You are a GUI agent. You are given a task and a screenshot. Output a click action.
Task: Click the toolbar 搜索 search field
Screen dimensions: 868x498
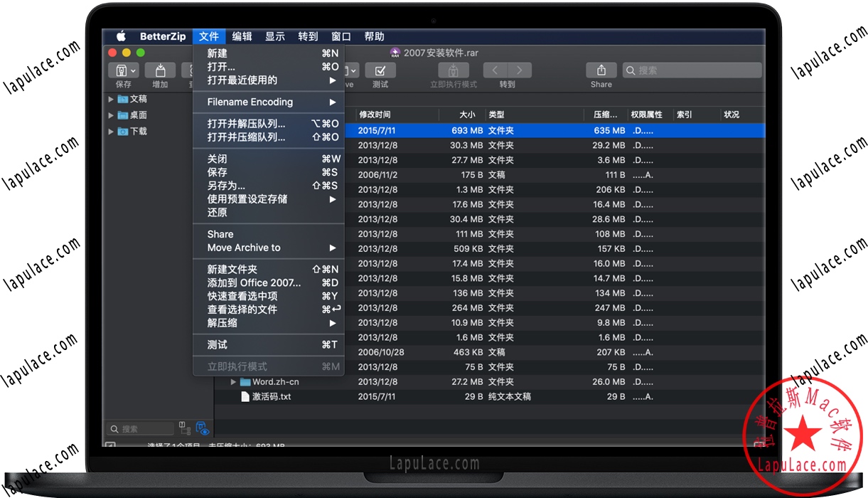(692, 70)
